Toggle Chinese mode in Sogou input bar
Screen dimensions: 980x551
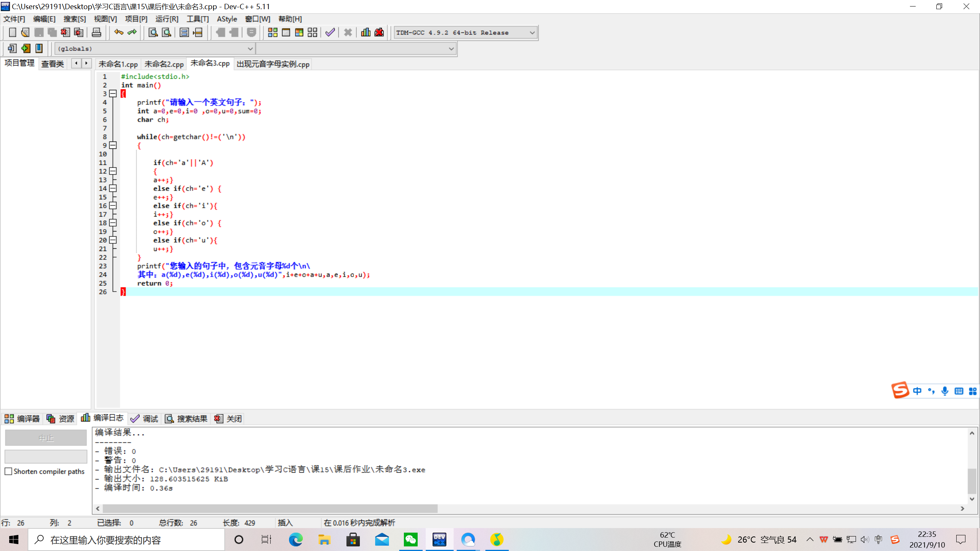(x=917, y=391)
